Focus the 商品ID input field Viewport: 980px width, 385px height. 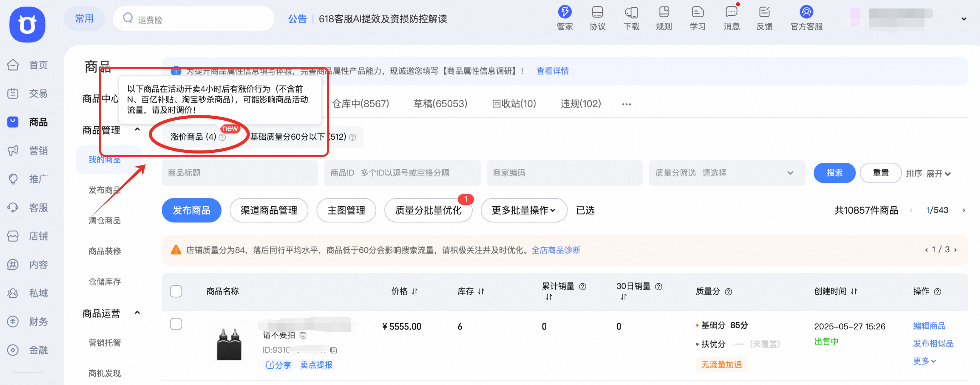(402, 173)
